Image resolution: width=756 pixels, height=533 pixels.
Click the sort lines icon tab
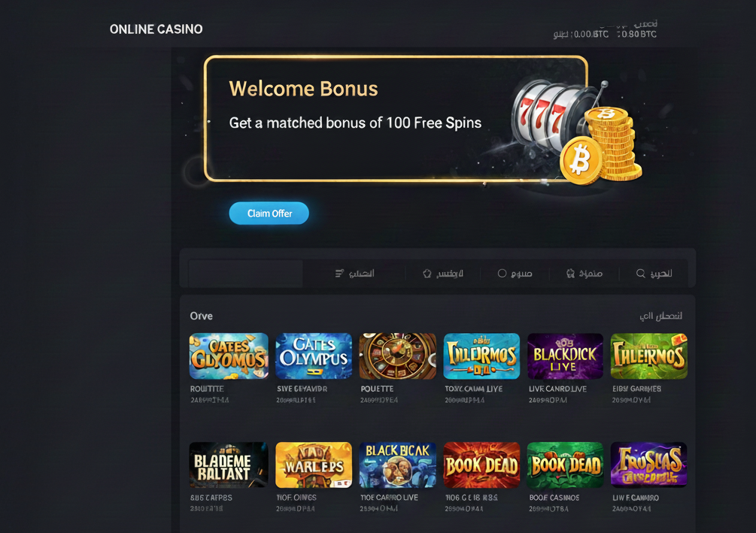click(x=354, y=273)
